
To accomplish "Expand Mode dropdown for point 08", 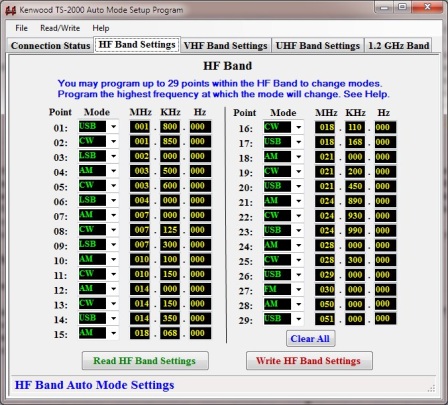I will pos(113,230).
